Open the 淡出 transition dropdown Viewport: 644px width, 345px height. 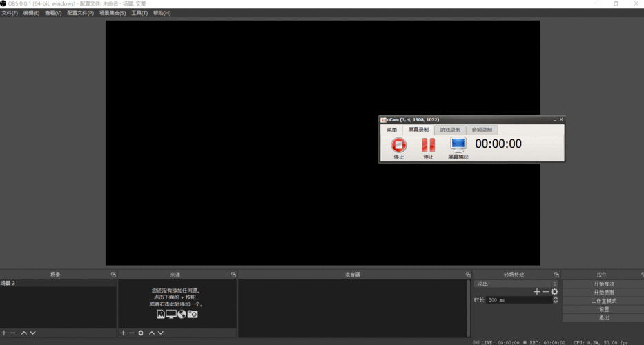tap(516, 284)
